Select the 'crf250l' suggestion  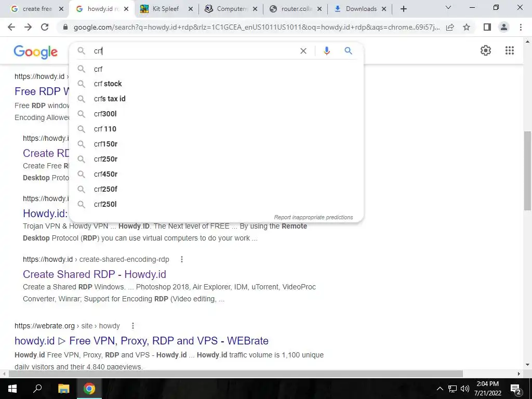[x=217, y=204]
